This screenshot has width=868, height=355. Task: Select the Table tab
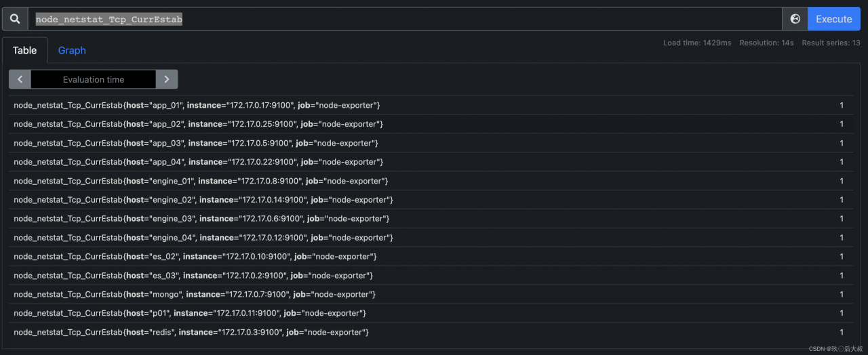(x=25, y=50)
